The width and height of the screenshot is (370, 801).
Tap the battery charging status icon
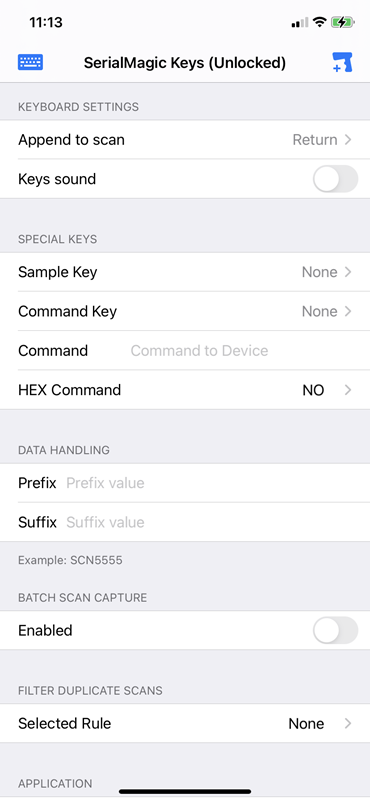[341, 22]
